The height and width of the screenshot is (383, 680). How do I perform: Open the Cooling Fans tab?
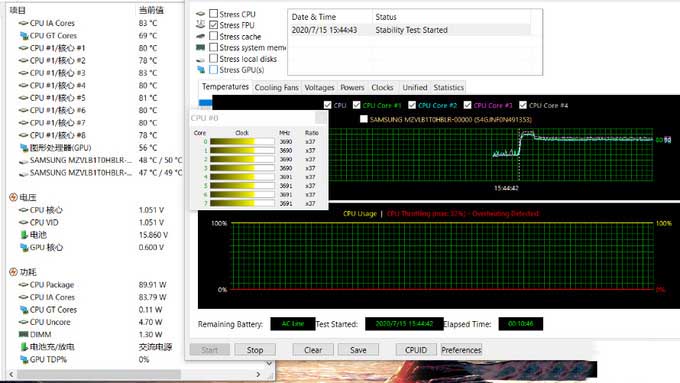276,88
